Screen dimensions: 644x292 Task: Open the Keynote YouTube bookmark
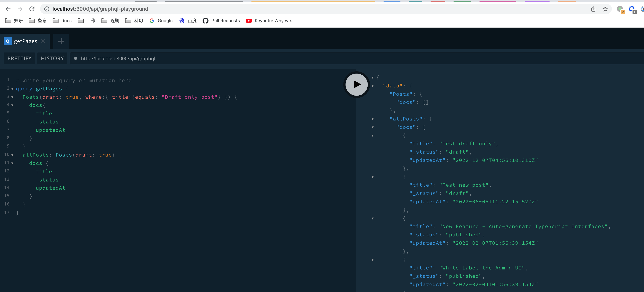click(270, 21)
